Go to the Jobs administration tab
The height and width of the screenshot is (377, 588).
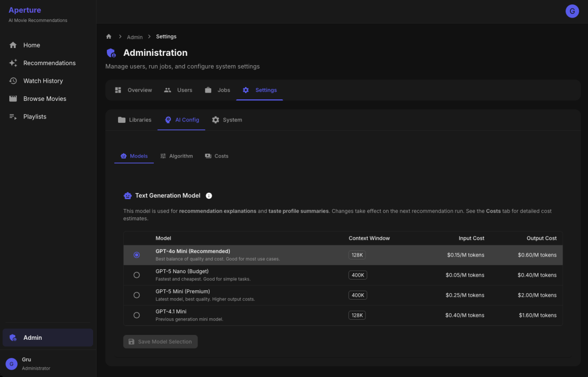[218, 90]
